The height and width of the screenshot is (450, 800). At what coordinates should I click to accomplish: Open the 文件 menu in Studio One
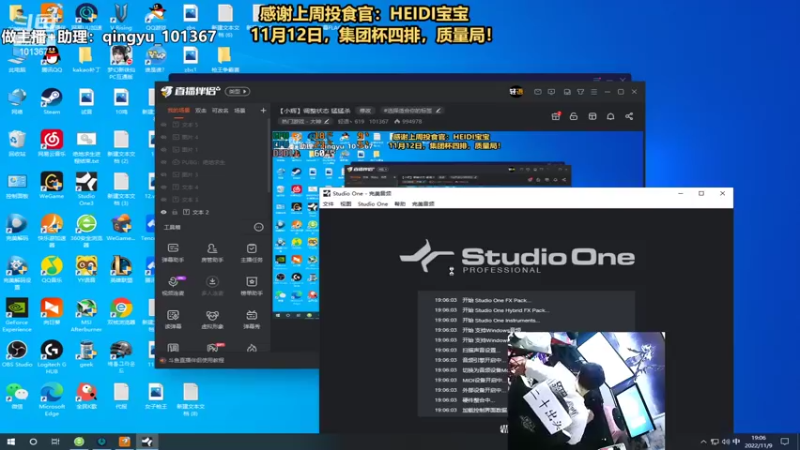click(x=328, y=204)
